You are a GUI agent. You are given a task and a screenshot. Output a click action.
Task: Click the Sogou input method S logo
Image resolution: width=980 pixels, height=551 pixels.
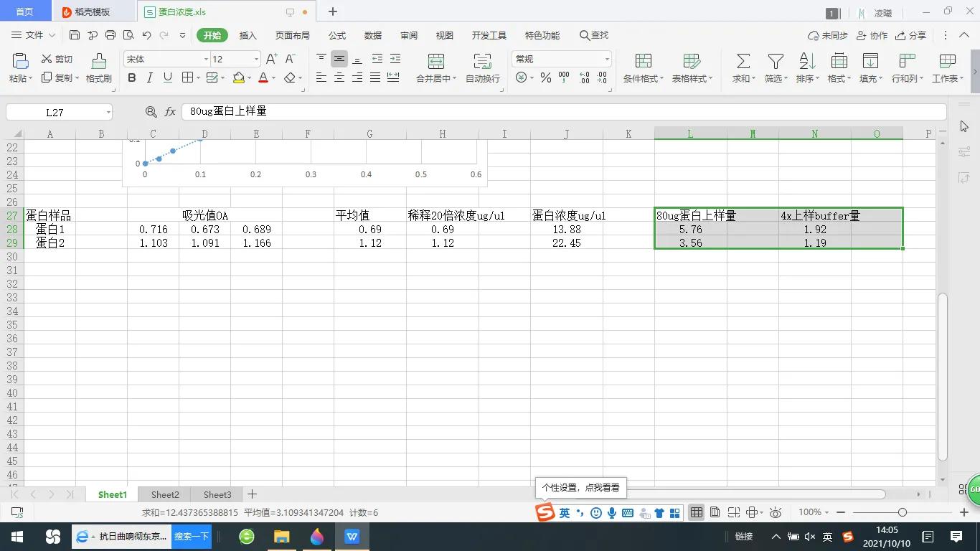[545, 512]
